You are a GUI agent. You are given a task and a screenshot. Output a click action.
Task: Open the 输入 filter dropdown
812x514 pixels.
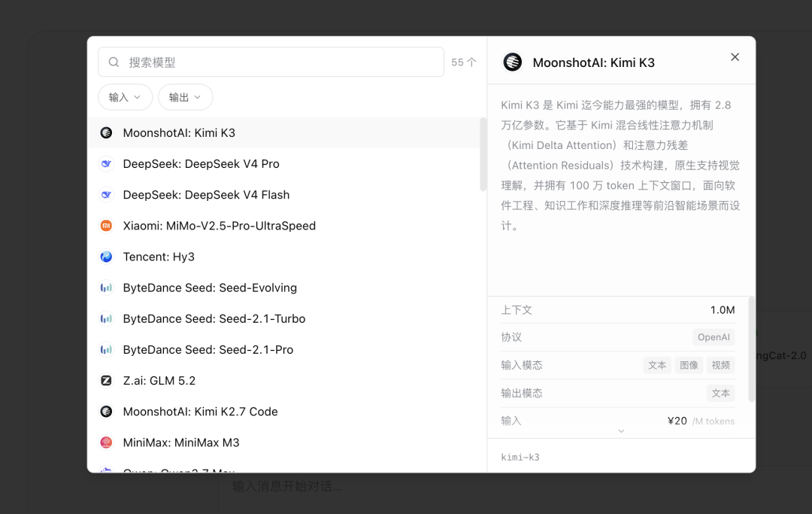click(126, 97)
